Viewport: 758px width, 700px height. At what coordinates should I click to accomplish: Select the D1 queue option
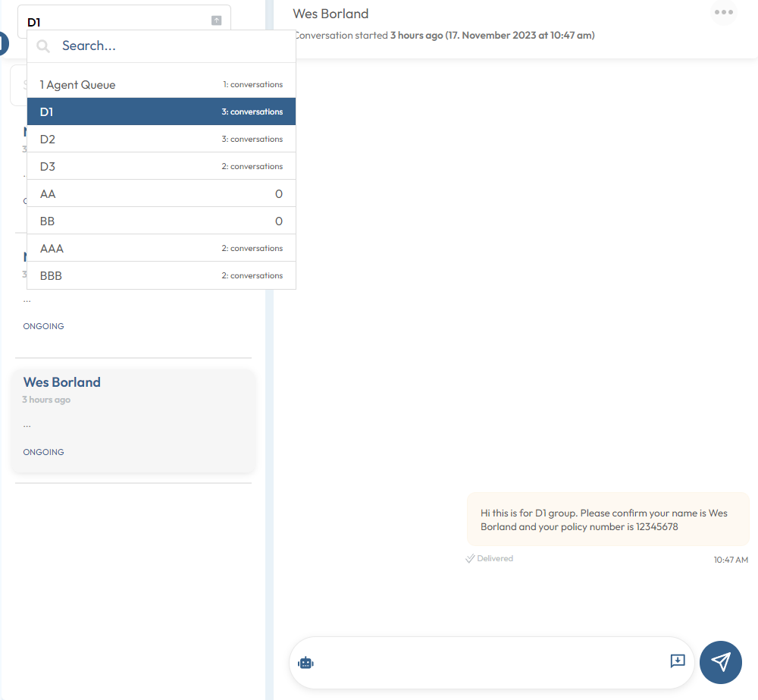(x=161, y=111)
